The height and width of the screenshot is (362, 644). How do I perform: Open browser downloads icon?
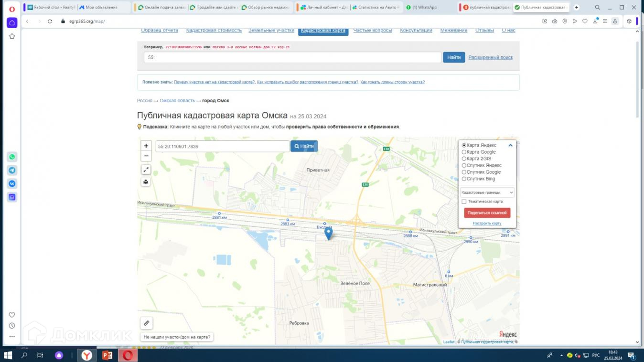[595, 21]
